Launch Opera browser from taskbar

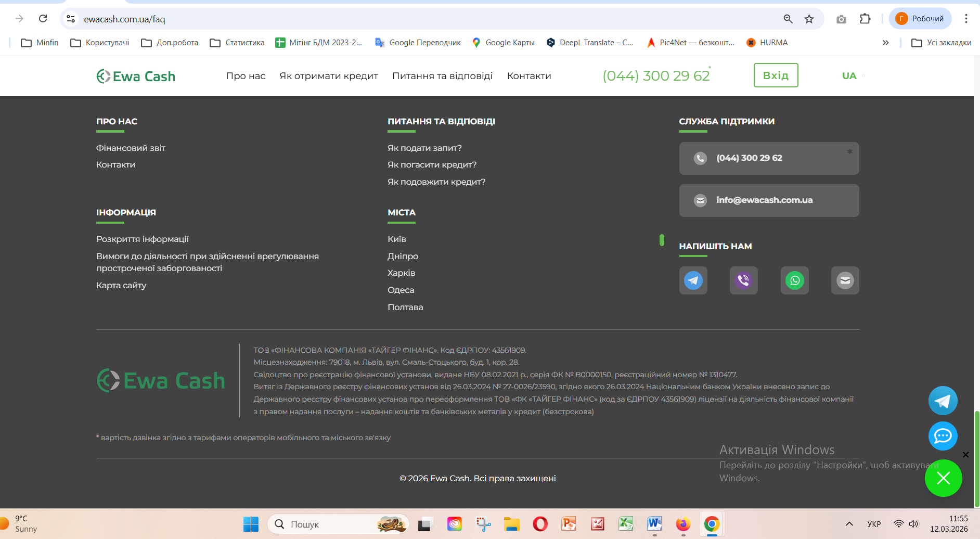tap(540, 524)
